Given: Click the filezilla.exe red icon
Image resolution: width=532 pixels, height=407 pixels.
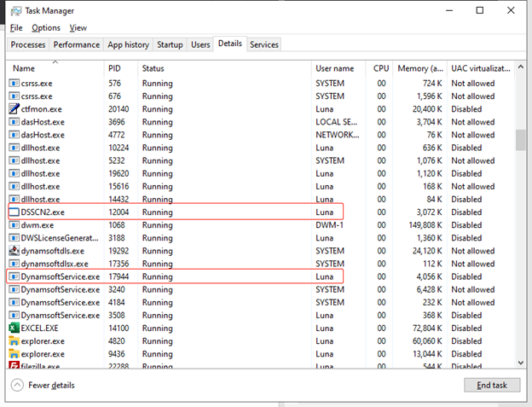Looking at the screenshot, I should click(x=14, y=366).
